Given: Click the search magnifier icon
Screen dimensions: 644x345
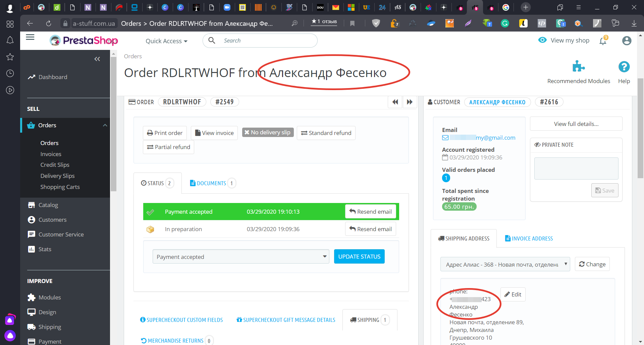Looking at the screenshot, I should point(212,41).
